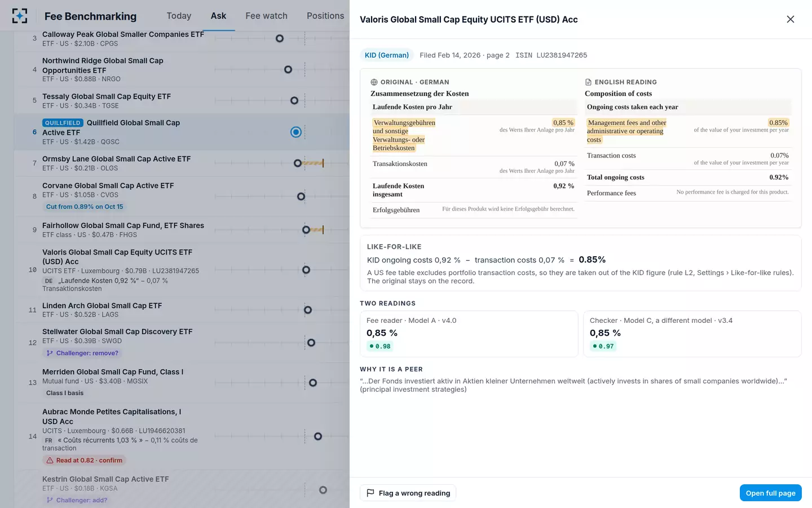The height and width of the screenshot is (508, 812).
Task: Click the branch icon on Challenger: add?
Action: 50,500
